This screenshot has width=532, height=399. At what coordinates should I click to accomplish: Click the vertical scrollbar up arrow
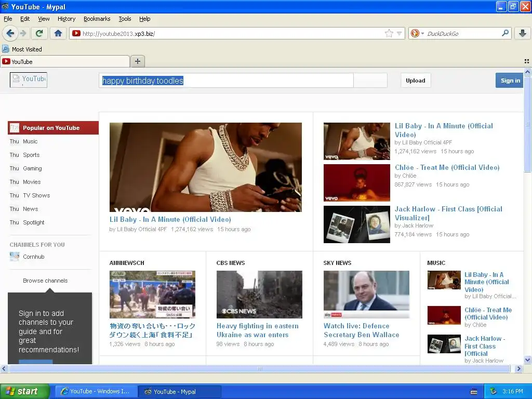(x=528, y=72)
